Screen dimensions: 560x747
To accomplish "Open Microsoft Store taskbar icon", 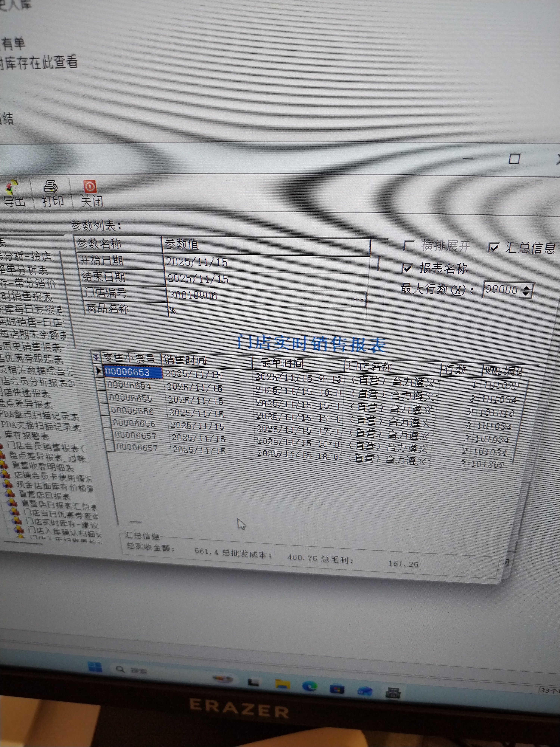I will pos(337,688).
